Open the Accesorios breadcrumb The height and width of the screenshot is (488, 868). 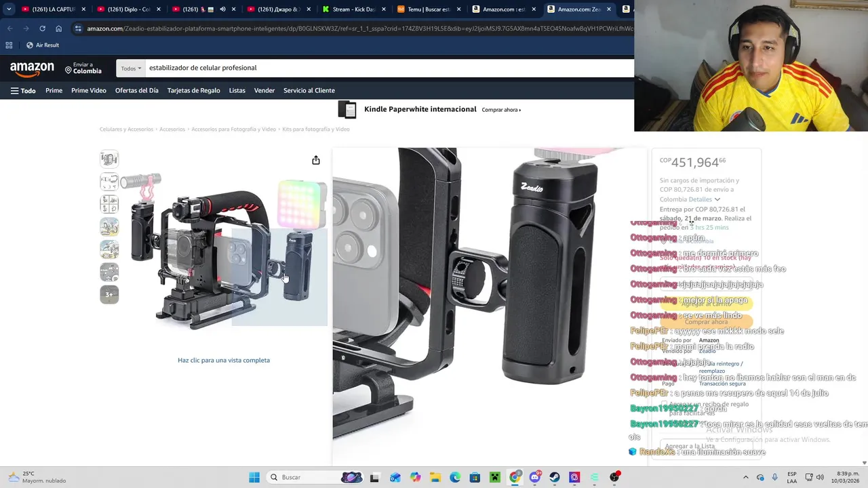[172, 129]
